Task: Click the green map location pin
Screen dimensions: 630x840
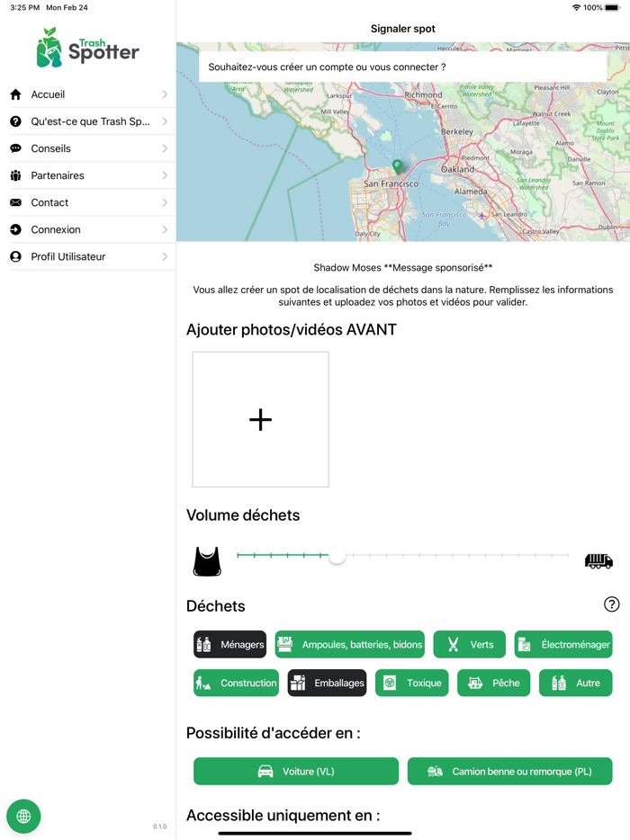Action: tap(397, 166)
